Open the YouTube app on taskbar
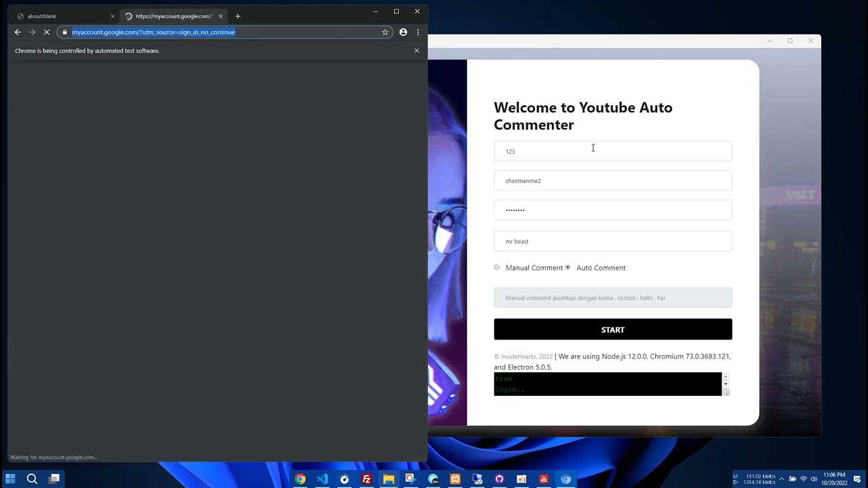The width and height of the screenshot is (868, 488). click(x=544, y=479)
